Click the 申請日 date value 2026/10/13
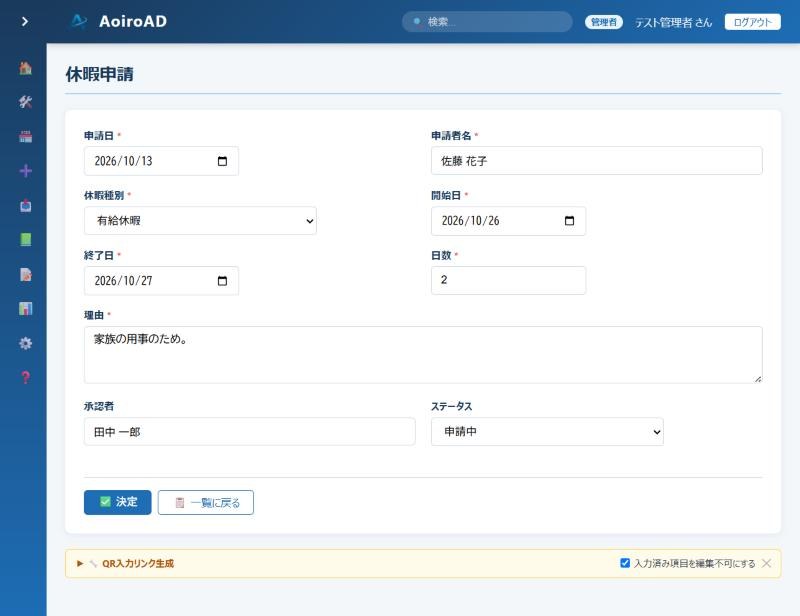The image size is (800, 616). pos(123,161)
